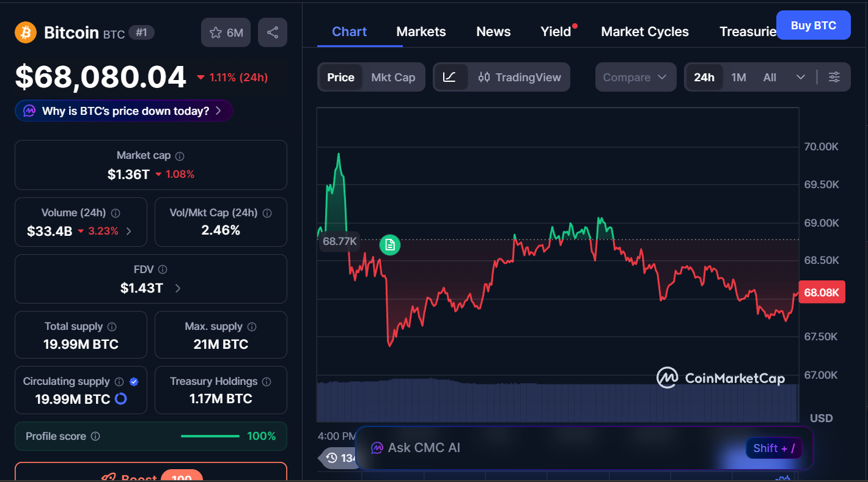Add Bitcoin to watchlist with star button
The image size is (868, 482).
(226, 32)
